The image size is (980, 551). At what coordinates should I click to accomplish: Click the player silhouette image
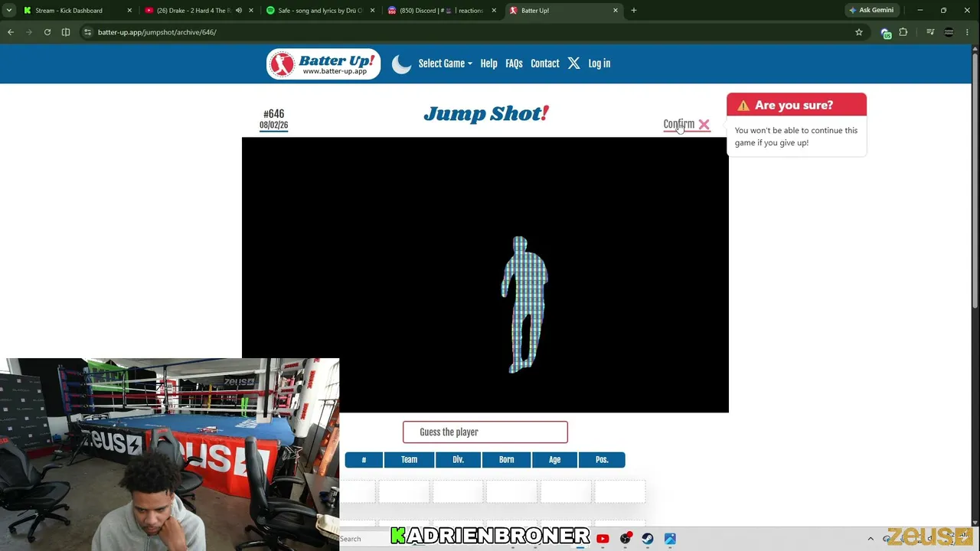pos(524,305)
